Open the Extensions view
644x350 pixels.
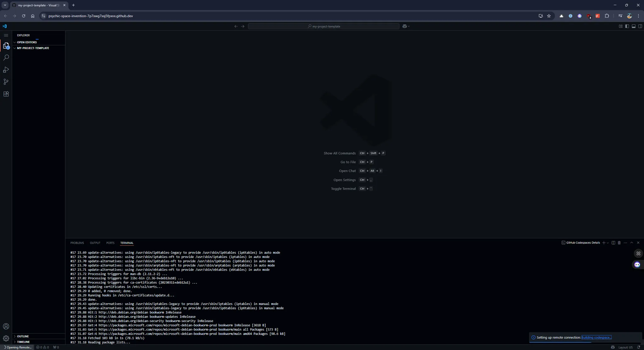click(x=6, y=94)
